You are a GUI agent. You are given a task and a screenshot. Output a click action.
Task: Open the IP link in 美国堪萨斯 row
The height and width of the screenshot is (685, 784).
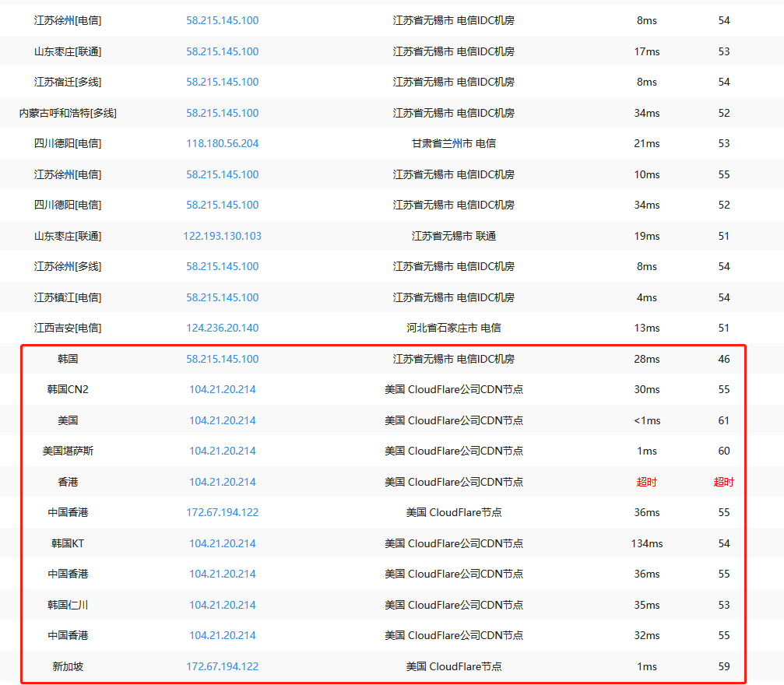point(222,451)
